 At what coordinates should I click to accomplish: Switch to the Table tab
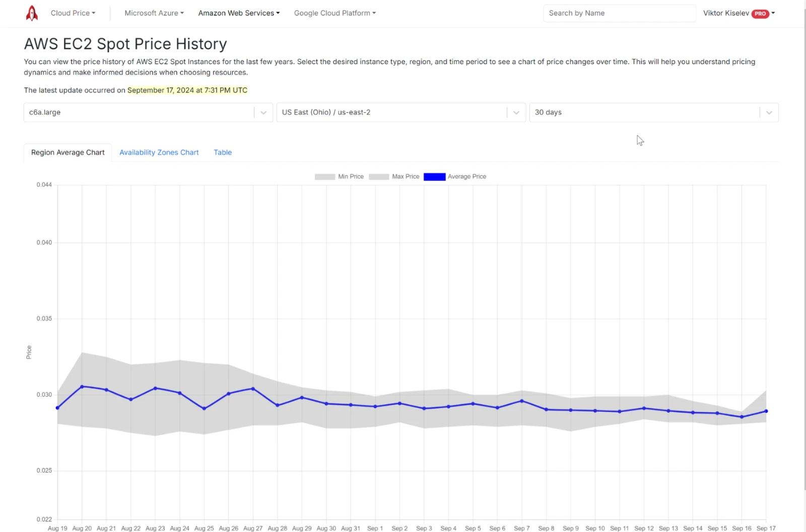[223, 152]
